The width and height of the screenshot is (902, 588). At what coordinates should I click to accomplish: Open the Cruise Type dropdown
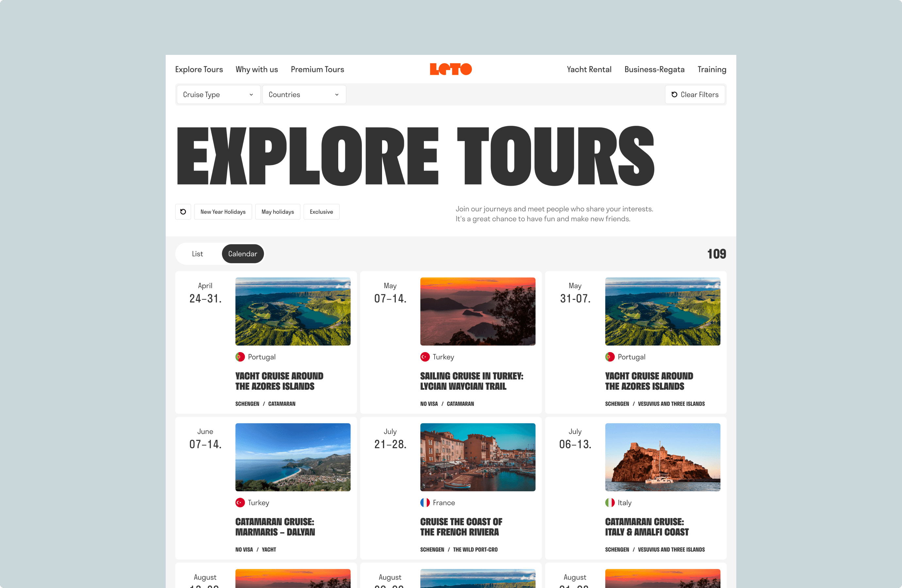(218, 95)
